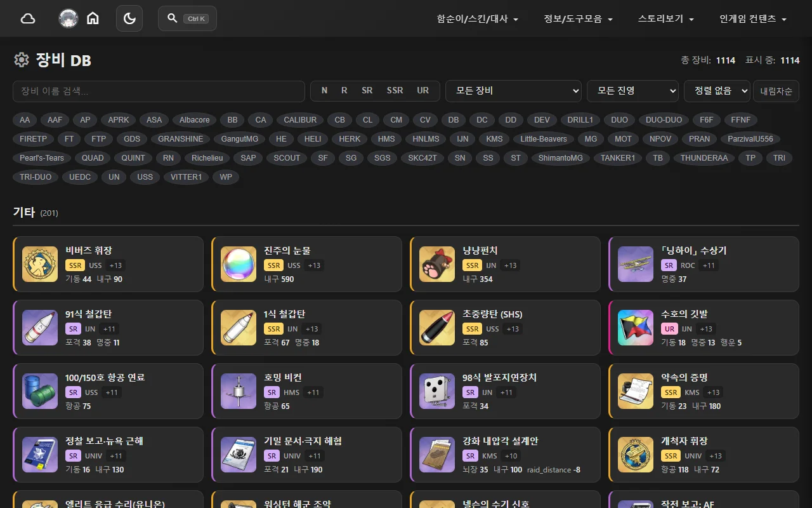Open the 정렬 없음 sort dropdown

click(717, 91)
